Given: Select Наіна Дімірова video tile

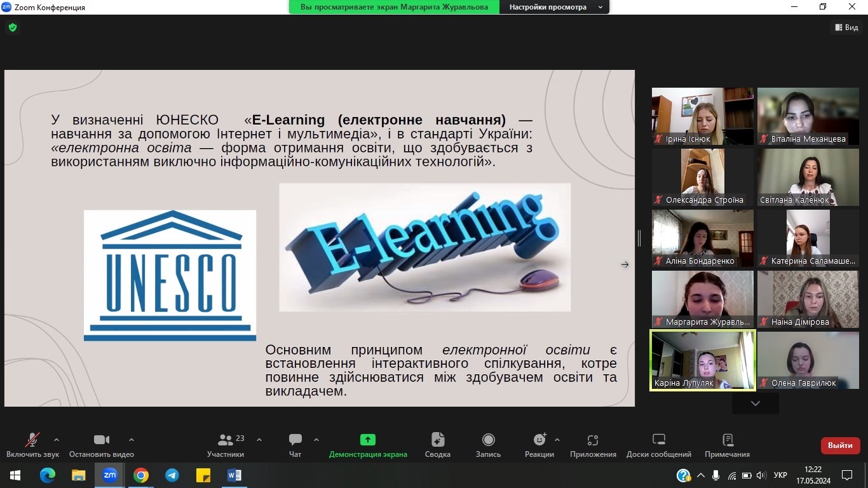Looking at the screenshot, I should [808, 299].
